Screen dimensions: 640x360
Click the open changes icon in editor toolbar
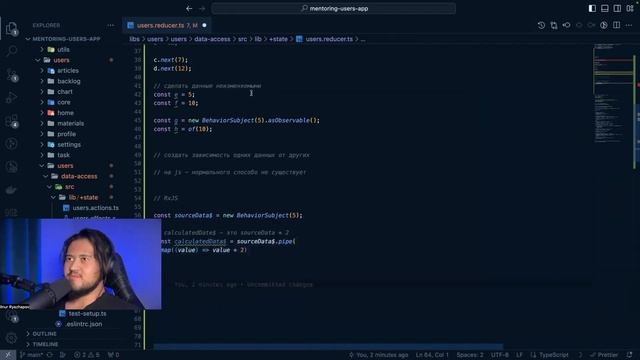[554, 25]
